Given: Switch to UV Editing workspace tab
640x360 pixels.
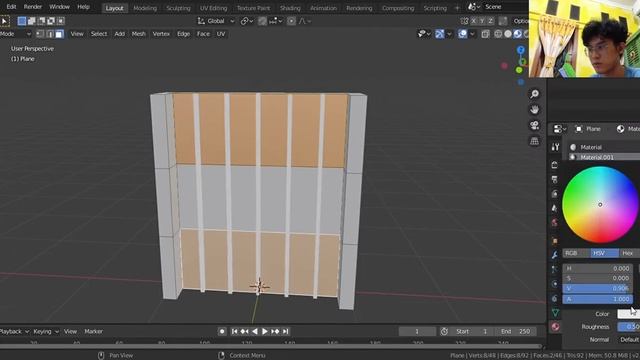Looking at the screenshot, I should point(213,8).
